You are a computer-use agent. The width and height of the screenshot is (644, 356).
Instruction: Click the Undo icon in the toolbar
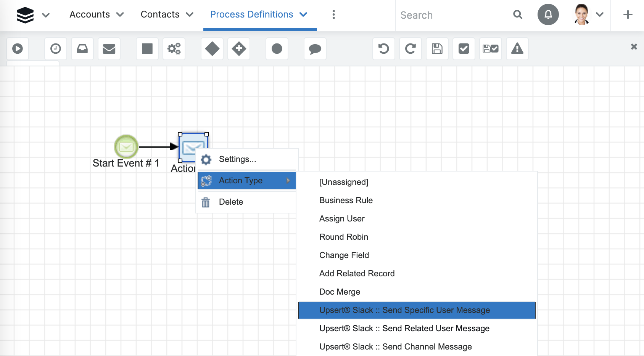click(384, 49)
